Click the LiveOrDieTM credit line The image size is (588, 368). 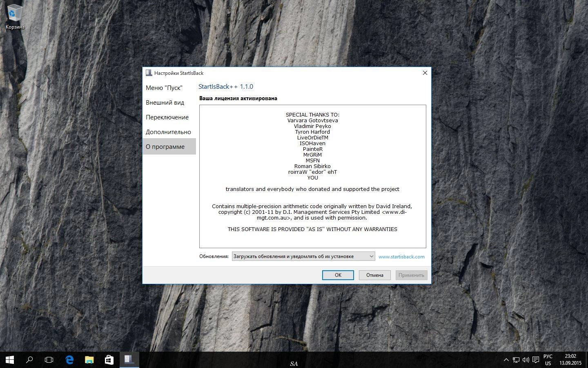point(312,138)
